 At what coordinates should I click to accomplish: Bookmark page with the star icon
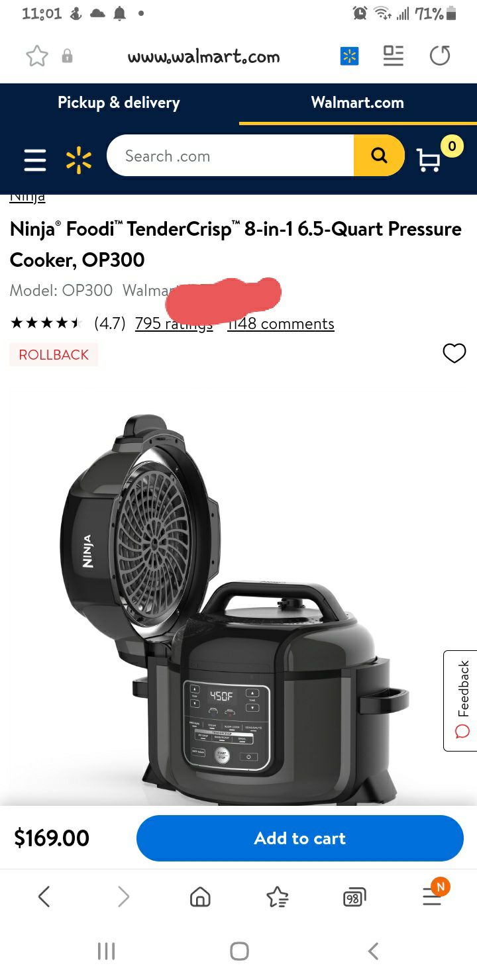click(37, 56)
